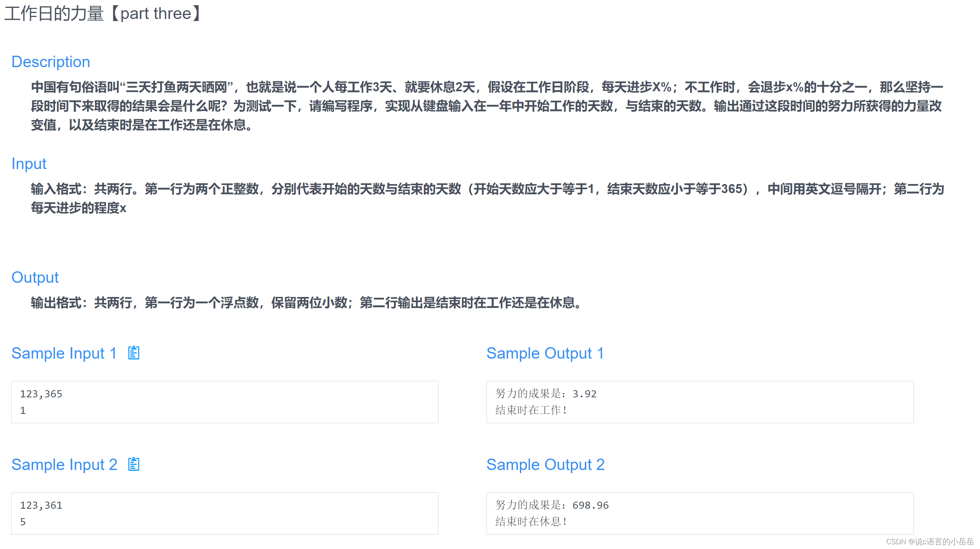Click the page title with "part three"
980x549 pixels.
(104, 14)
